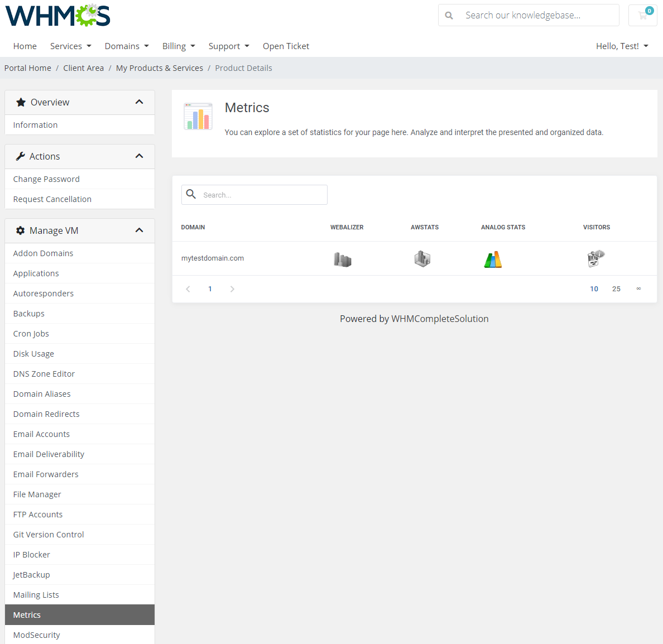View Analog Stats for mytestdomain.com
The width and height of the screenshot is (663, 644).
(493, 258)
